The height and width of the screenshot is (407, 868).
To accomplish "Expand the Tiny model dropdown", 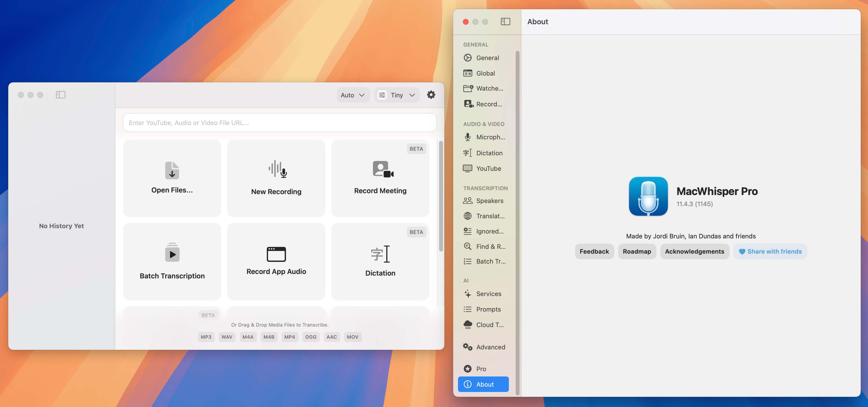I will (x=397, y=95).
